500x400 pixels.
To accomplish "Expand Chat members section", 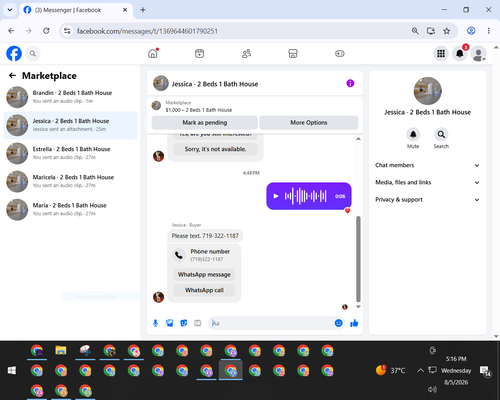I will [427, 165].
